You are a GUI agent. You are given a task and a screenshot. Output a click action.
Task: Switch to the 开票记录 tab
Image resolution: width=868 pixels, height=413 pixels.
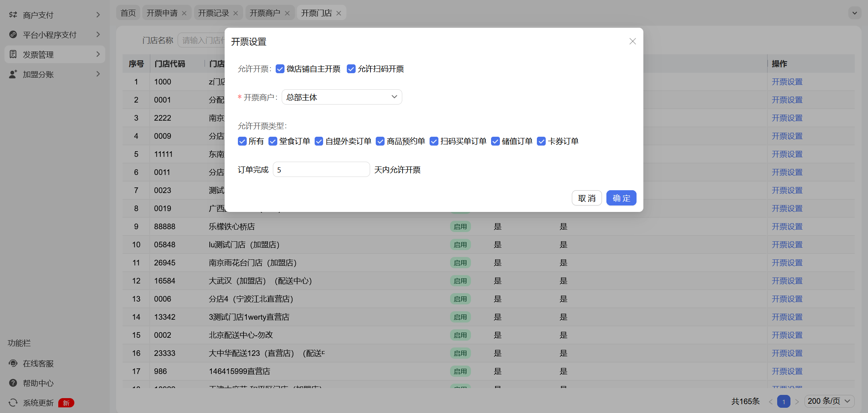[213, 13]
